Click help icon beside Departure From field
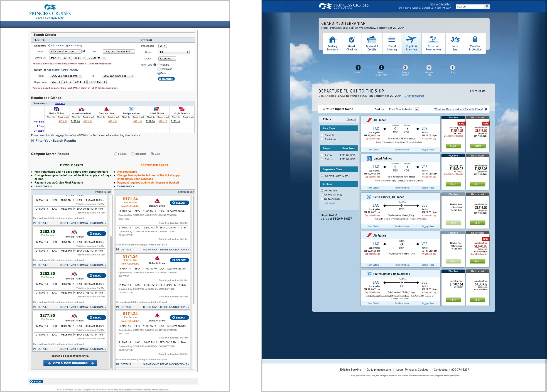 tap(84, 51)
